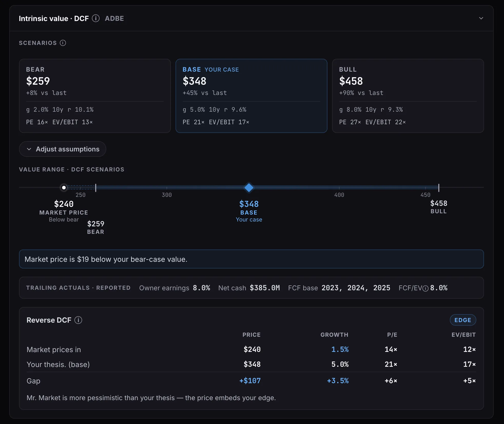Click the market price circle marker at $240
Viewport: 504px width, 424px height.
64,188
